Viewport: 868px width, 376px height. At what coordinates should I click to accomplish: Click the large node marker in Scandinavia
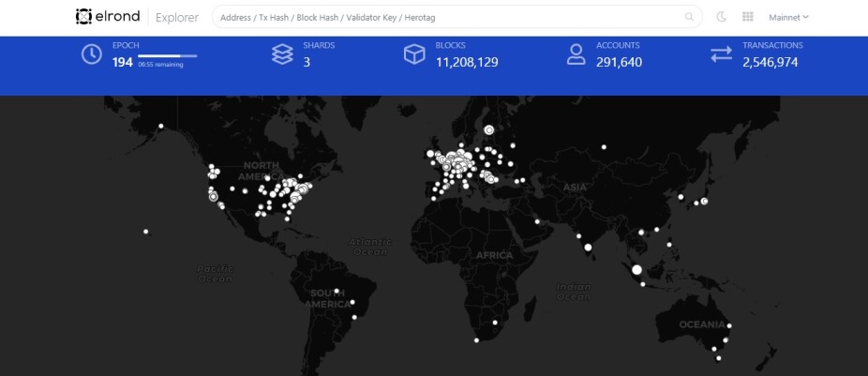(x=488, y=129)
